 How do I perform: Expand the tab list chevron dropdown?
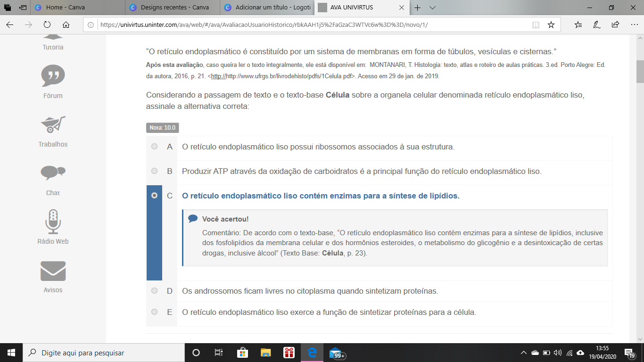pos(433,8)
